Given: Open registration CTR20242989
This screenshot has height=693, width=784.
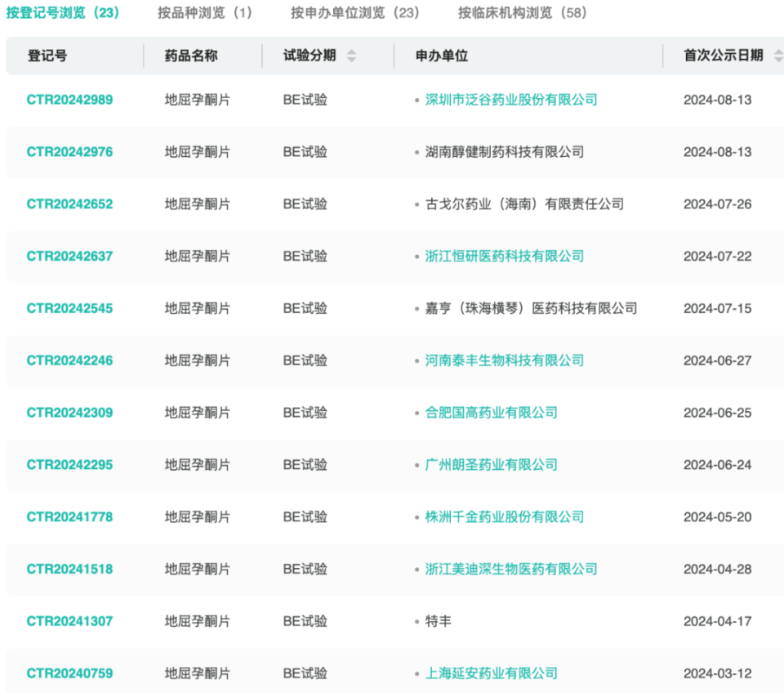Looking at the screenshot, I should coord(69,100).
